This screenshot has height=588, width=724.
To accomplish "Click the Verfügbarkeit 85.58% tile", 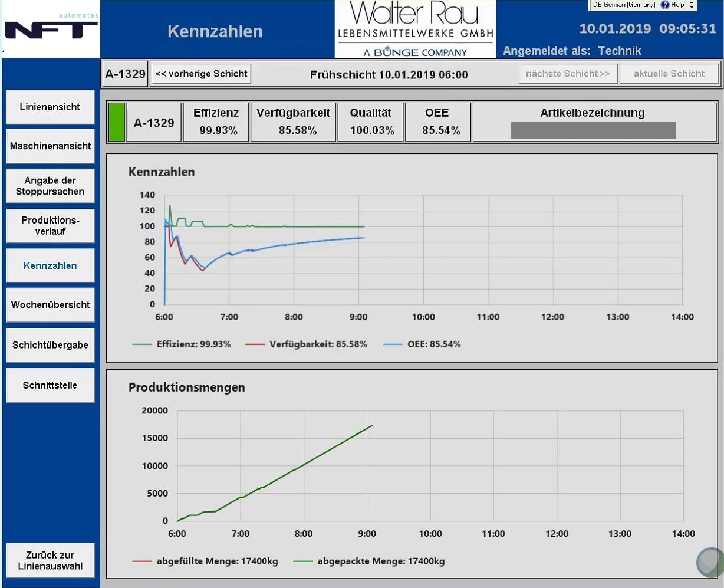I will click(x=293, y=122).
